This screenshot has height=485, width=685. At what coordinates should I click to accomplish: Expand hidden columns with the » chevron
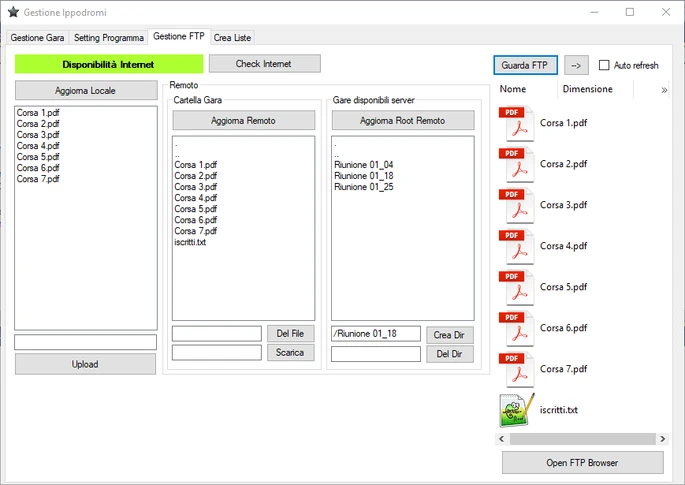click(664, 90)
